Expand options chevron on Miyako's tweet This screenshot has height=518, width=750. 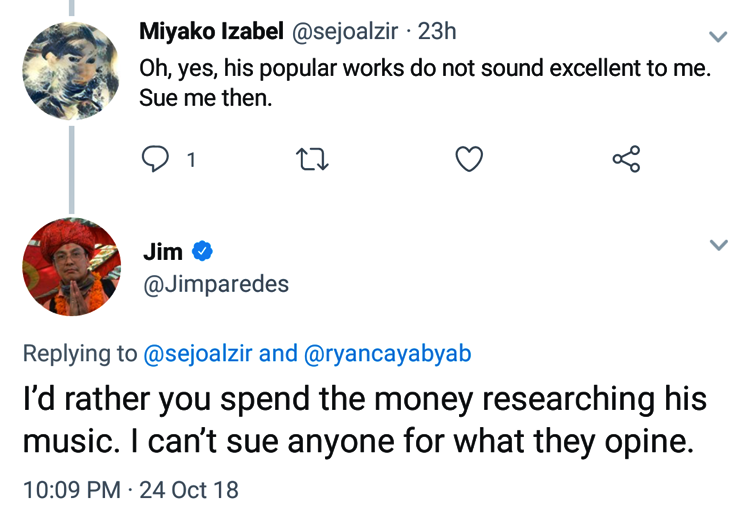tap(717, 37)
